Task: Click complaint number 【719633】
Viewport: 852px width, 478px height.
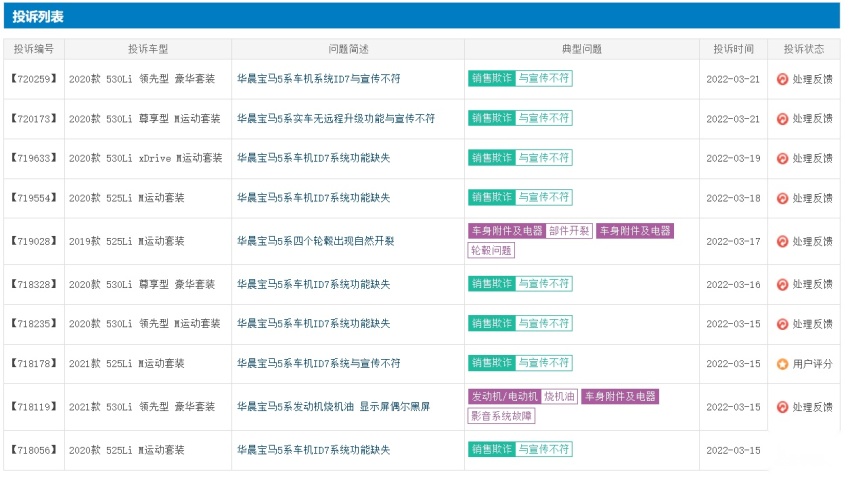Action: coord(34,158)
